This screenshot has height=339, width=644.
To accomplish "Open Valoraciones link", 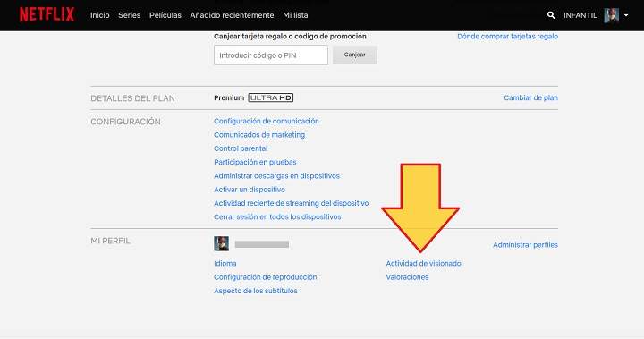I will tap(407, 277).
